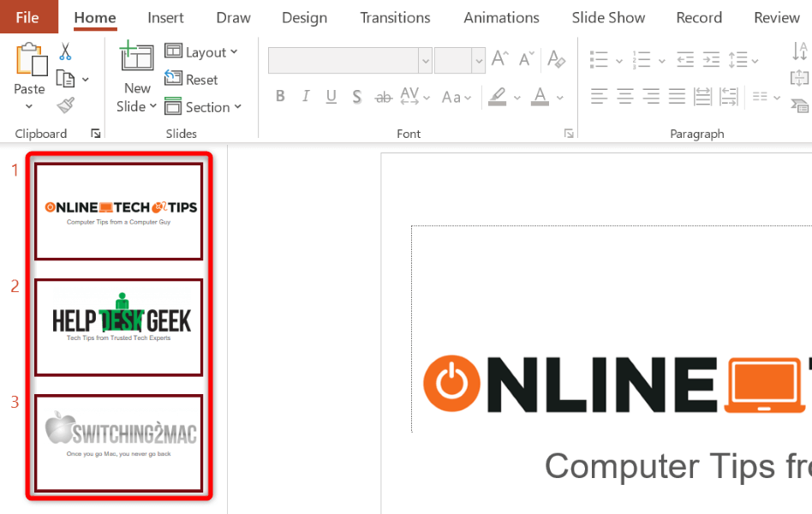This screenshot has height=514, width=812.
Task: Click Decrease Font Size icon
Action: tap(527, 58)
